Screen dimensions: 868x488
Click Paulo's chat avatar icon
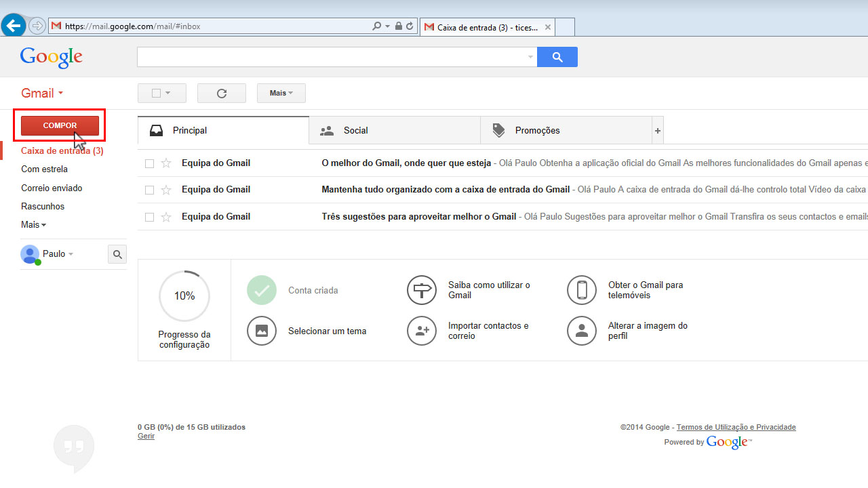pos(30,254)
